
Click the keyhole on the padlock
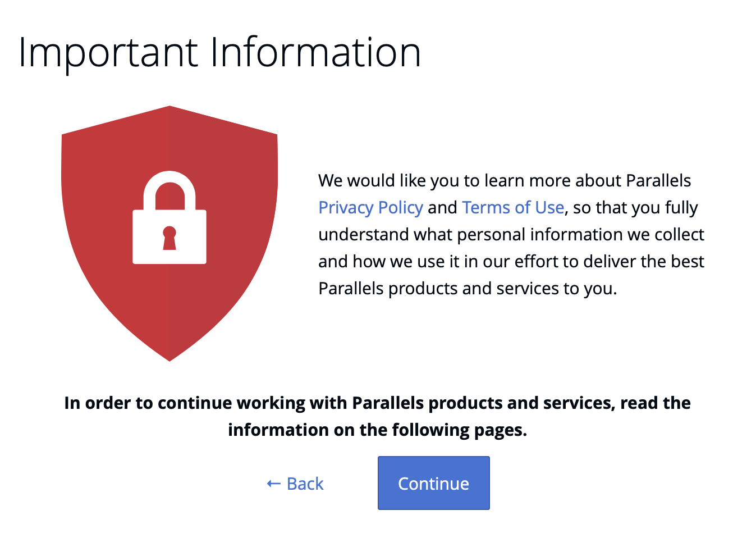169,237
